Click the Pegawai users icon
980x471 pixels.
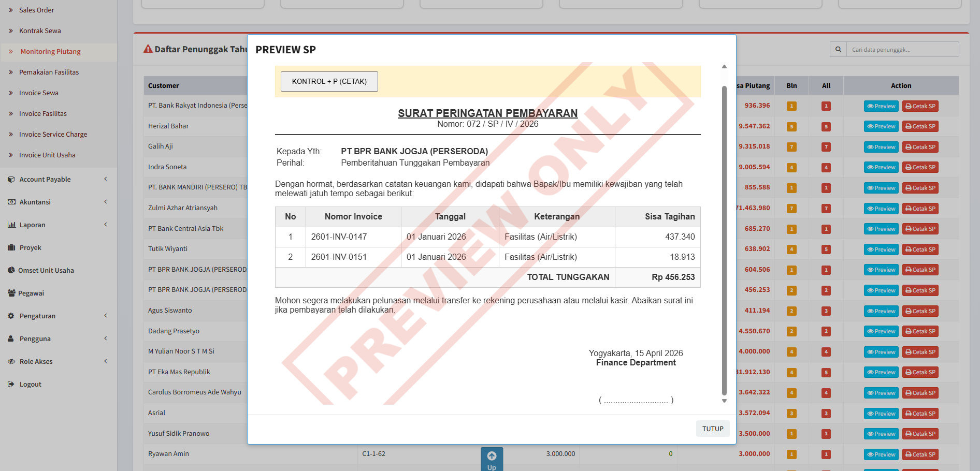click(11, 293)
